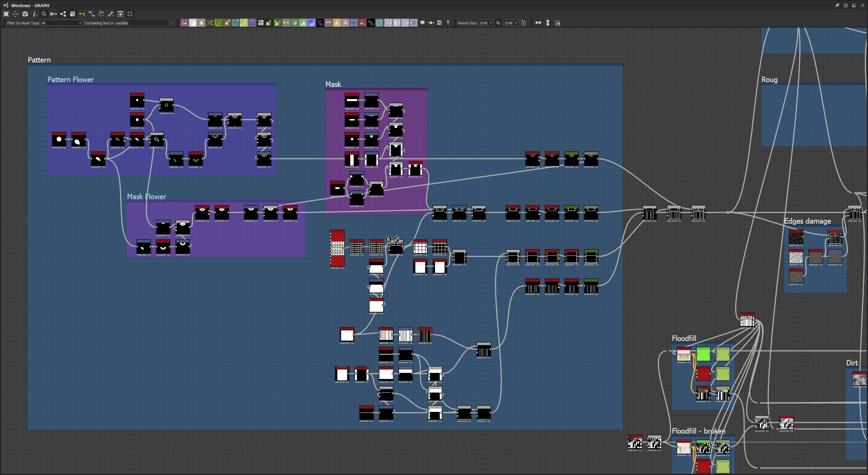Viewport: 868px width, 475px height.
Task: Select the Windows - GRAPH panel tab
Action: click(30, 5)
